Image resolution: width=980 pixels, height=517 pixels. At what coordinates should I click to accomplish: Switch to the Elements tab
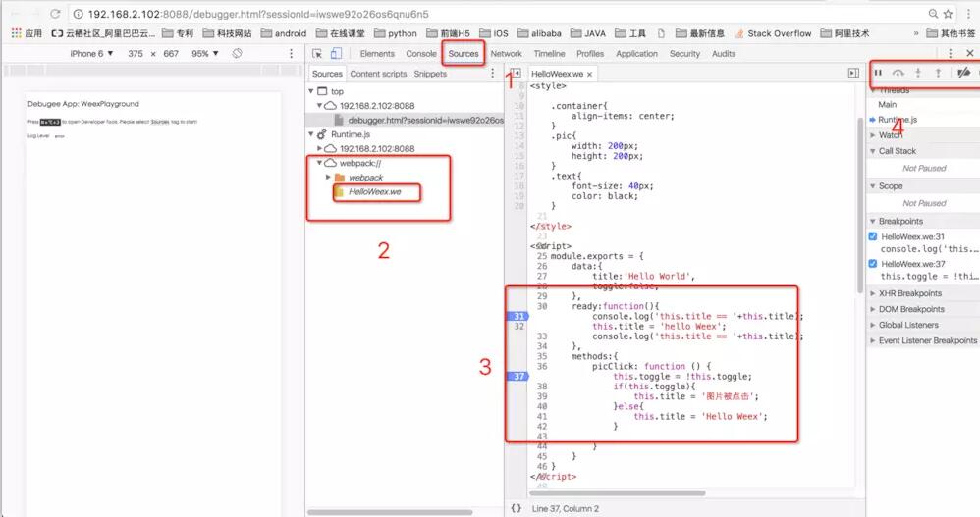(377, 54)
